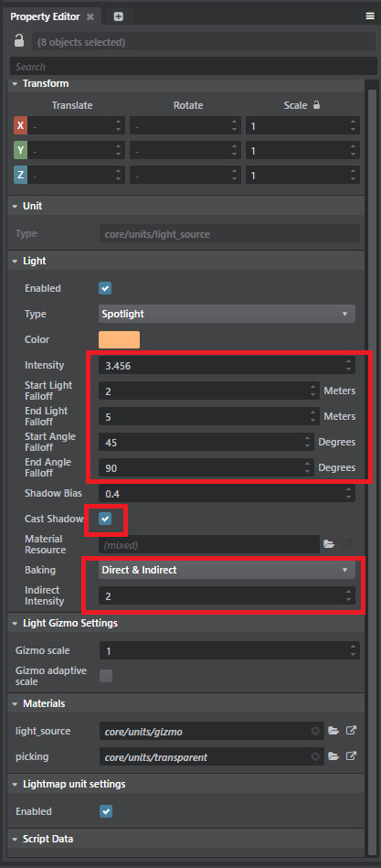Browse folder for light_source material
Viewport: 381px width, 868px height.
333,731
